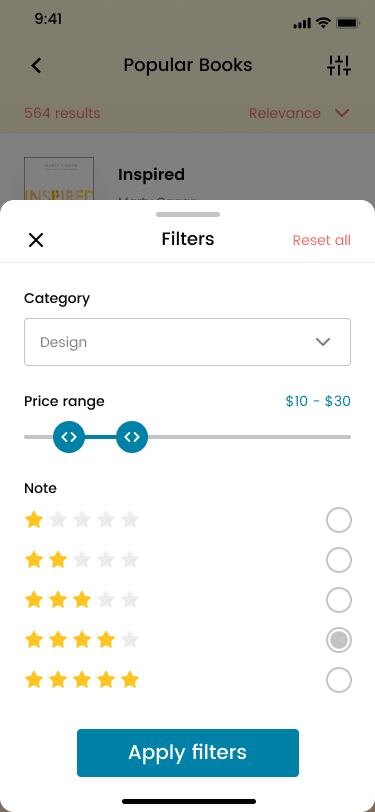Select the three-star rating radio button
This screenshot has width=375, height=812.
(x=339, y=600)
